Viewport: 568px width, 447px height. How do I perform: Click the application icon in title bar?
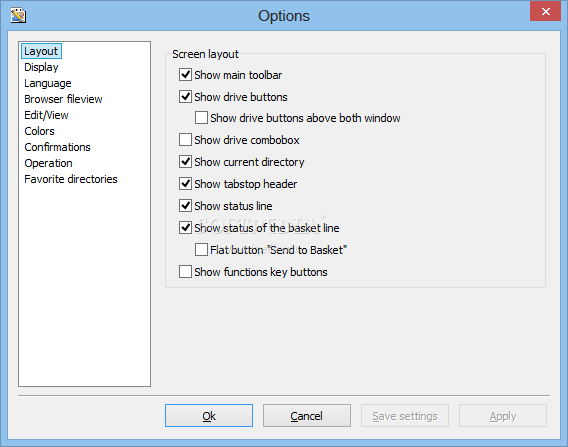pos(18,15)
